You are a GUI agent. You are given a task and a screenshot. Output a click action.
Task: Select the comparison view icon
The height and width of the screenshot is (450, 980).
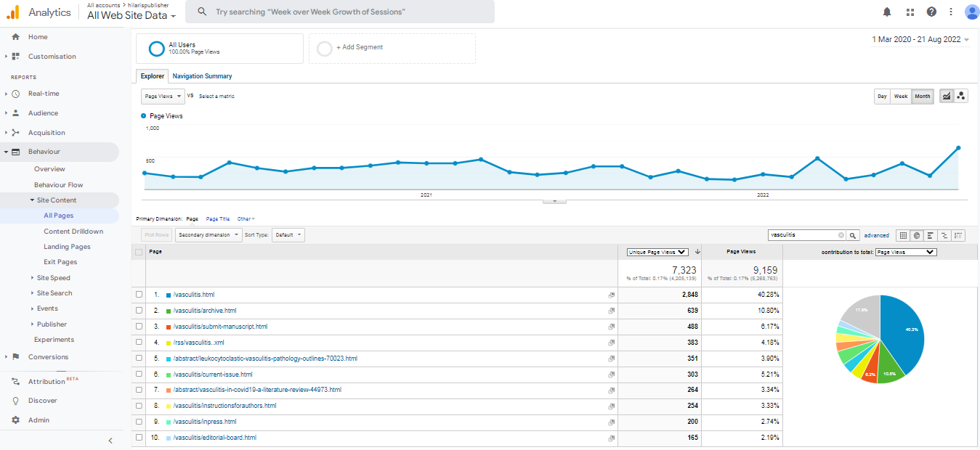coord(944,235)
